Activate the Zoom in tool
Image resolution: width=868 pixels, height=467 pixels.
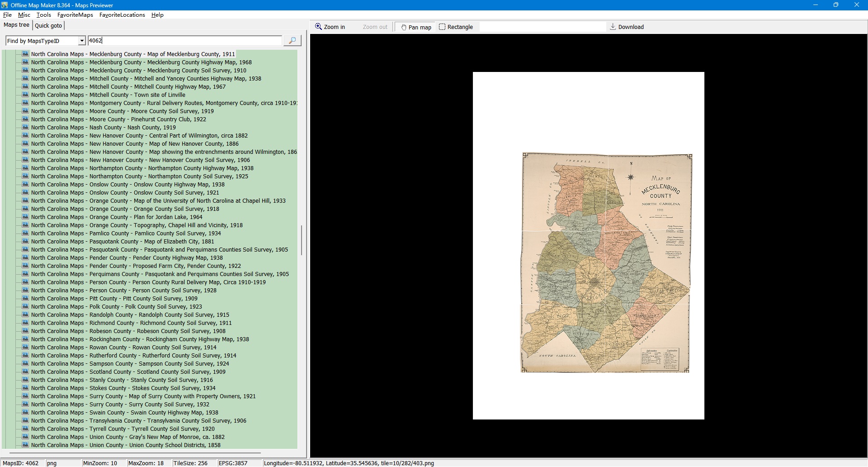(x=330, y=27)
